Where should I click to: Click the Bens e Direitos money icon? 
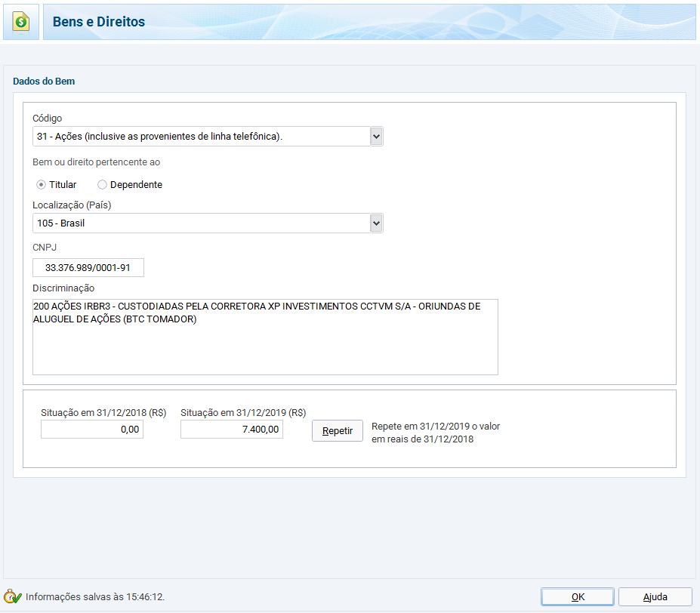[21, 22]
